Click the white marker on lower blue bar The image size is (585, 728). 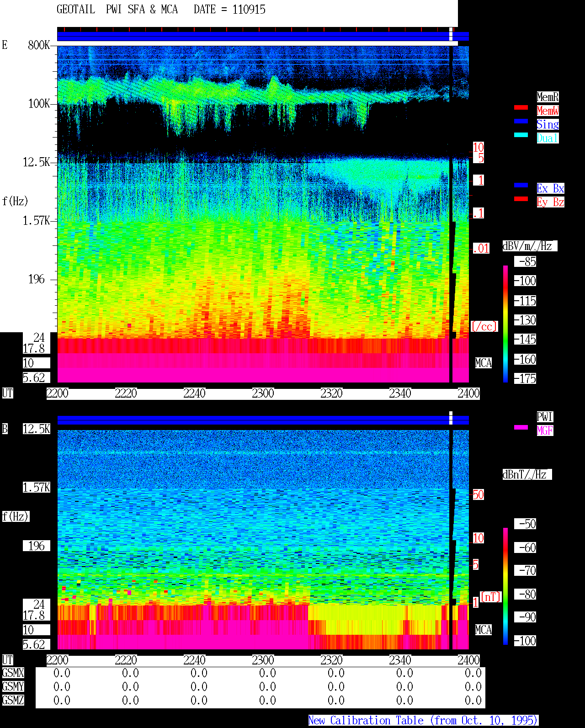coord(451,418)
